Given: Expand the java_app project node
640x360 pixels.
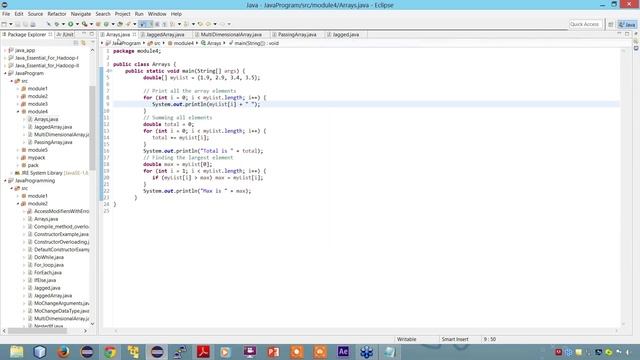Looking at the screenshot, I should [x=5, y=50].
